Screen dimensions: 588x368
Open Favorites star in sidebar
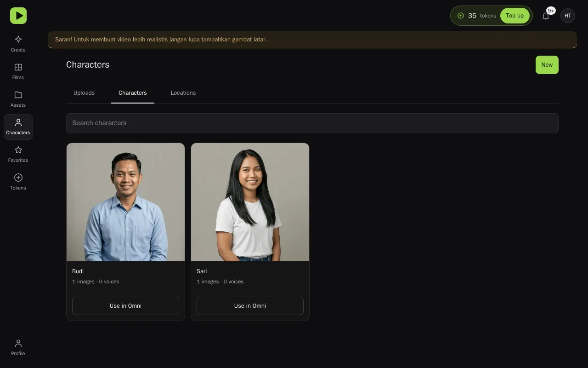tap(18, 155)
